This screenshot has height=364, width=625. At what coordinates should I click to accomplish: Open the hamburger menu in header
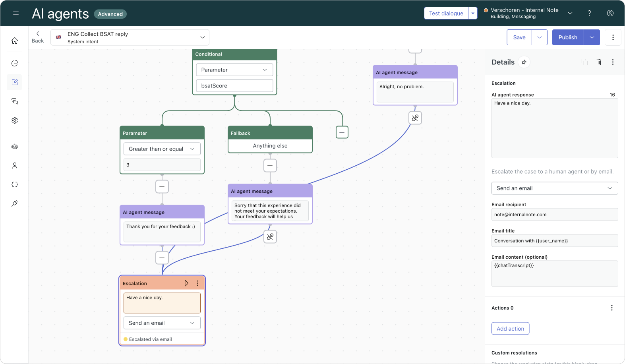coord(16,13)
